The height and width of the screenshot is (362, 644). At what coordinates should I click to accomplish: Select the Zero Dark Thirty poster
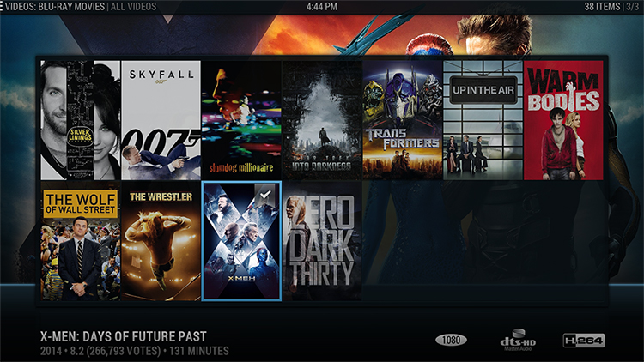click(322, 241)
